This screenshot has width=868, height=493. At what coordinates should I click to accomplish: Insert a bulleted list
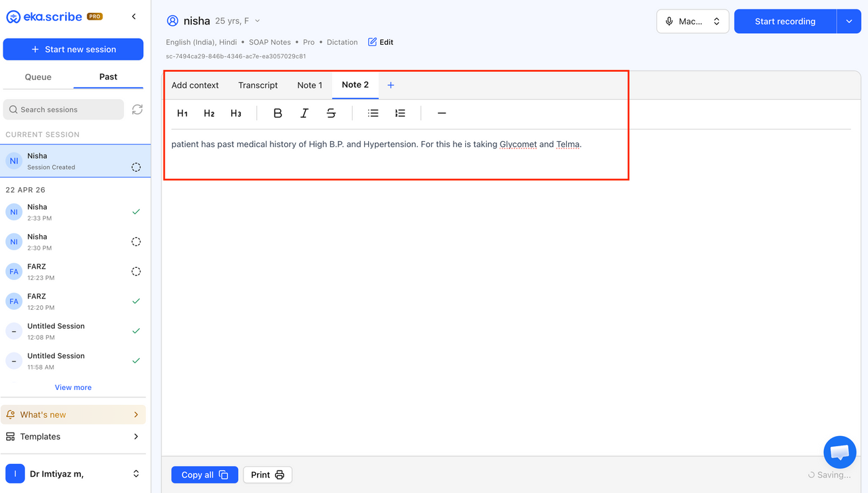[373, 113]
